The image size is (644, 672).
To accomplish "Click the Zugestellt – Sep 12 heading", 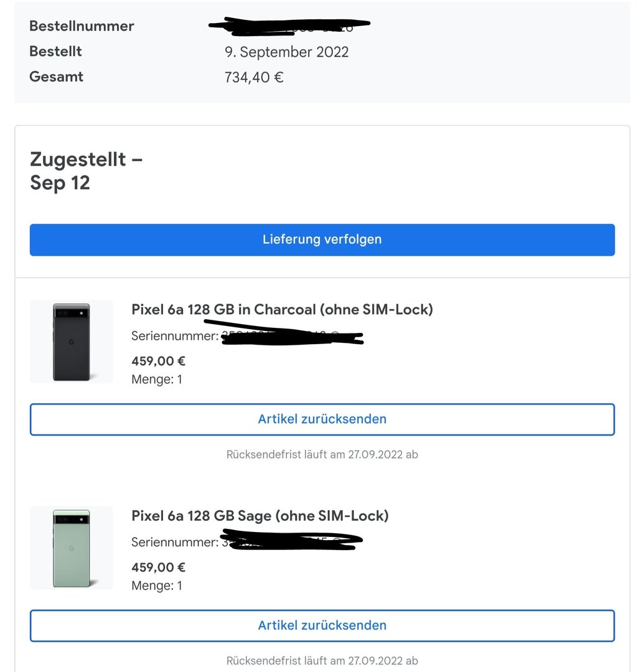I will pyautogui.click(x=86, y=171).
